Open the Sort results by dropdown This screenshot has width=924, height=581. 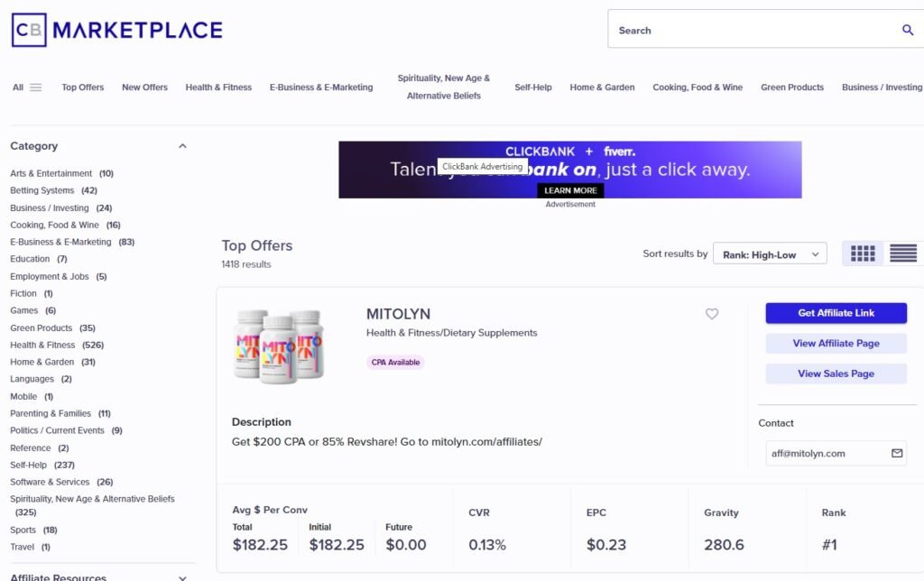click(770, 254)
